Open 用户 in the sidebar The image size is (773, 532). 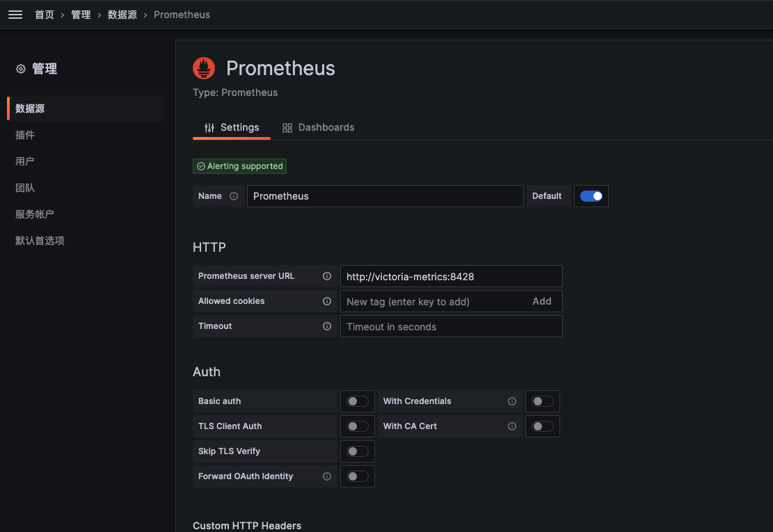tap(25, 161)
